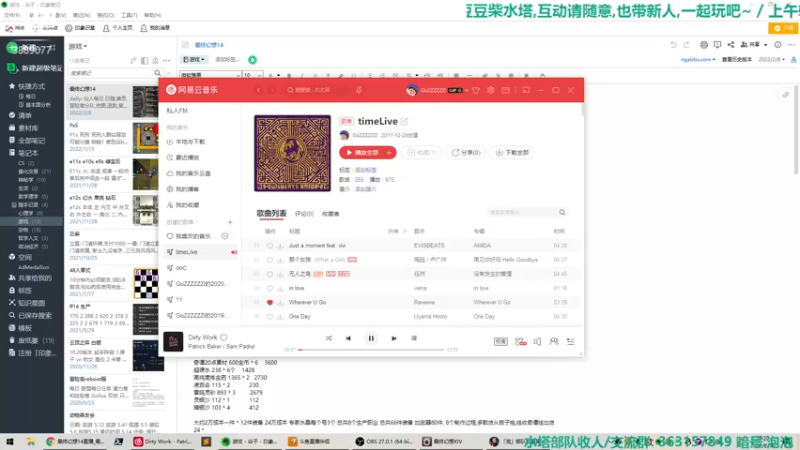800x450 pixels.
Task: Download the song Wherever U Go
Action: tap(280, 303)
